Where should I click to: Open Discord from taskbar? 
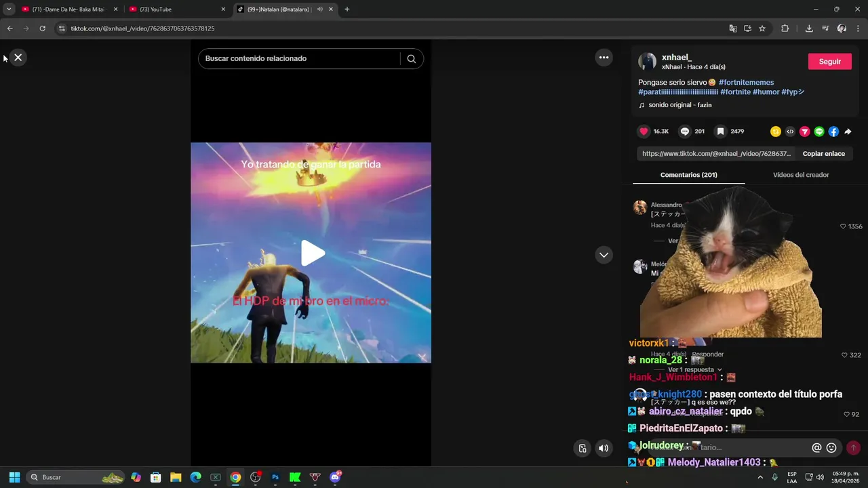tap(334, 477)
